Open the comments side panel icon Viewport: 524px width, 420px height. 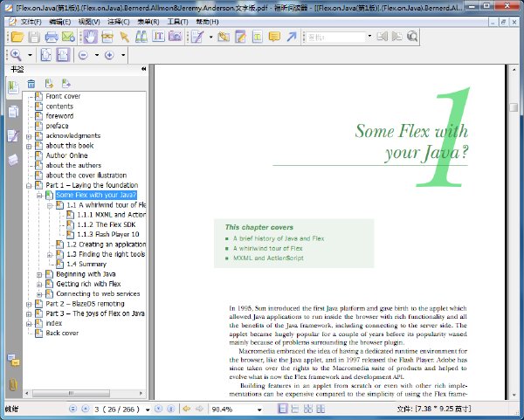point(13,361)
